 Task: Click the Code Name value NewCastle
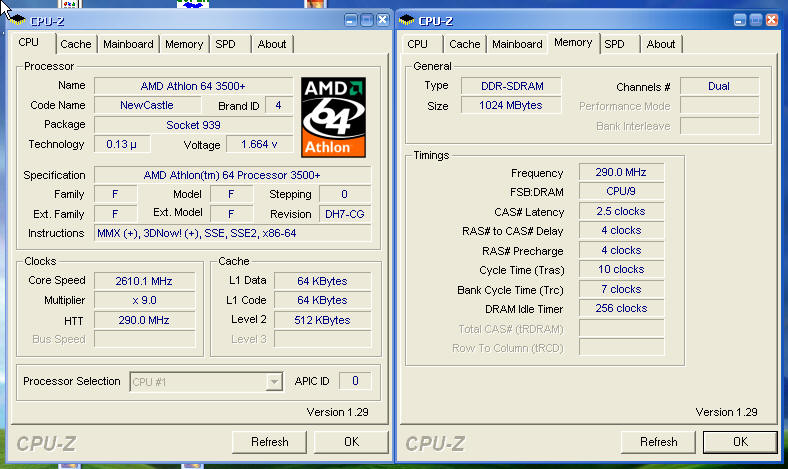click(x=147, y=105)
